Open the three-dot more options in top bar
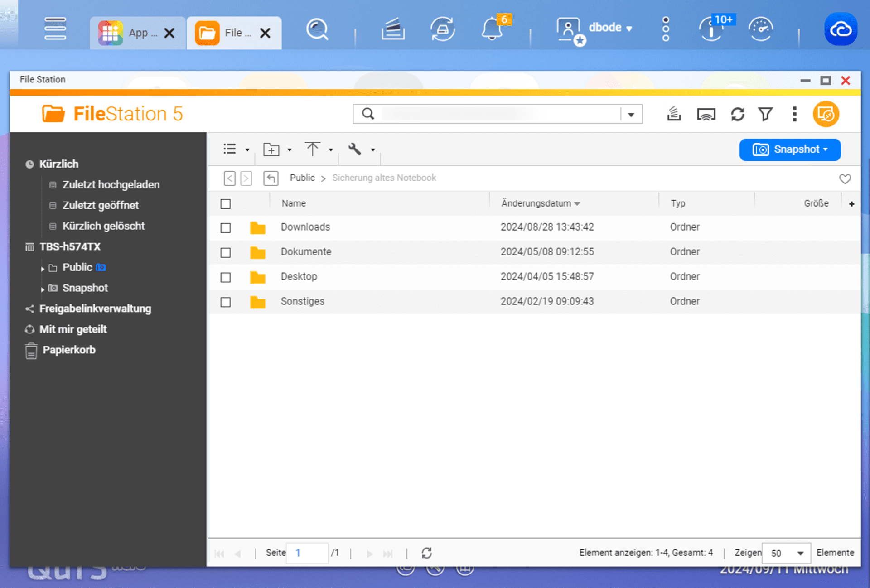870x588 pixels. [666, 29]
